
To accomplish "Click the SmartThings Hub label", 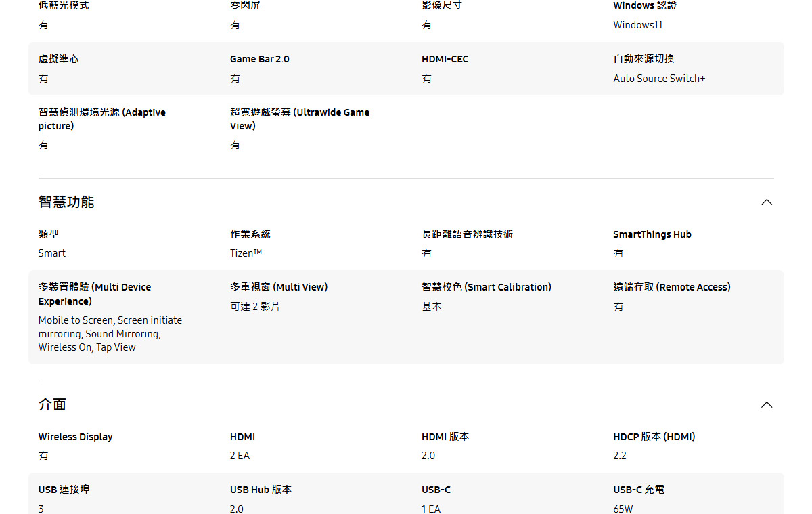I will coord(652,234).
